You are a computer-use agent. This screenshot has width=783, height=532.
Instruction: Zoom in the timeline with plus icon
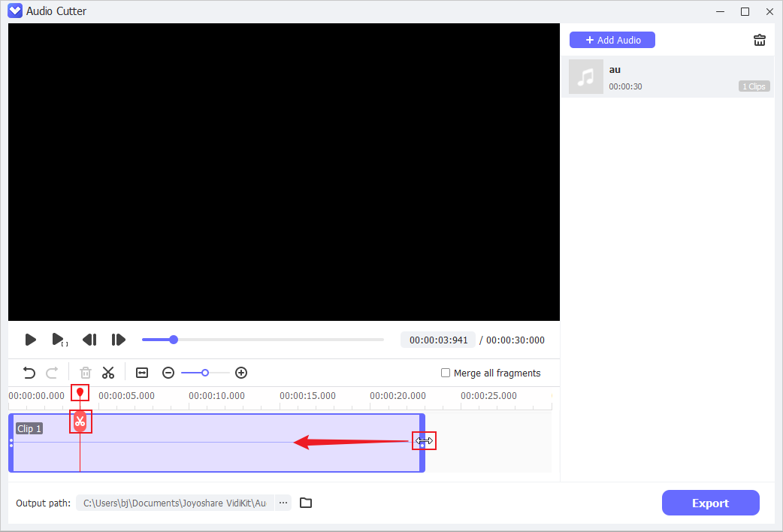(241, 373)
